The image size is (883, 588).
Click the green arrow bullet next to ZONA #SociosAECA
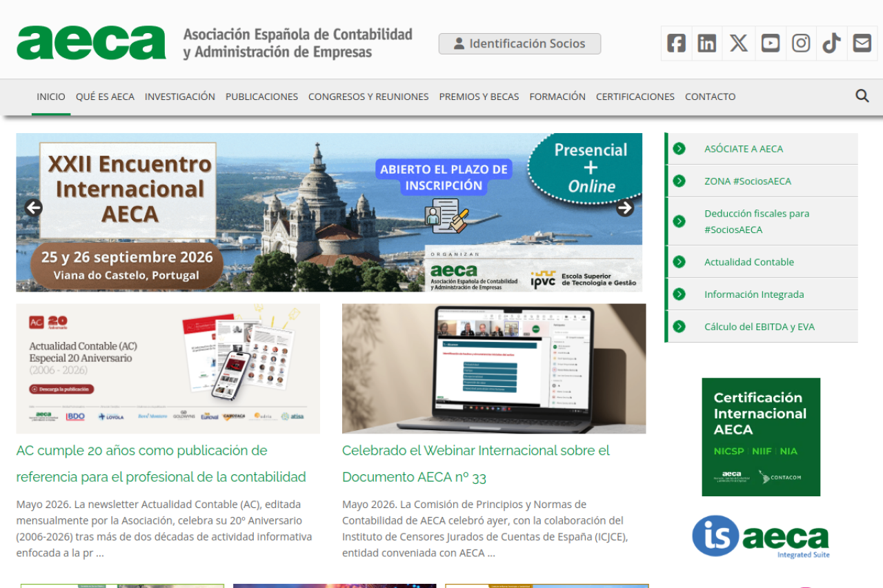click(679, 181)
